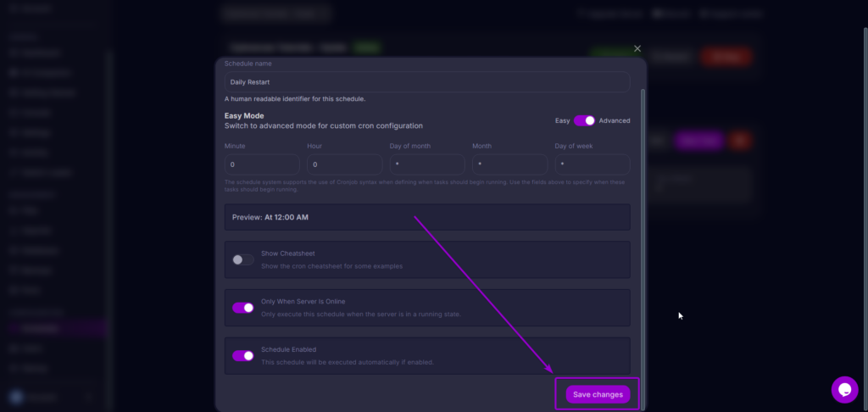Open the live chat support bubble
The image size is (868, 412).
tap(844, 389)
